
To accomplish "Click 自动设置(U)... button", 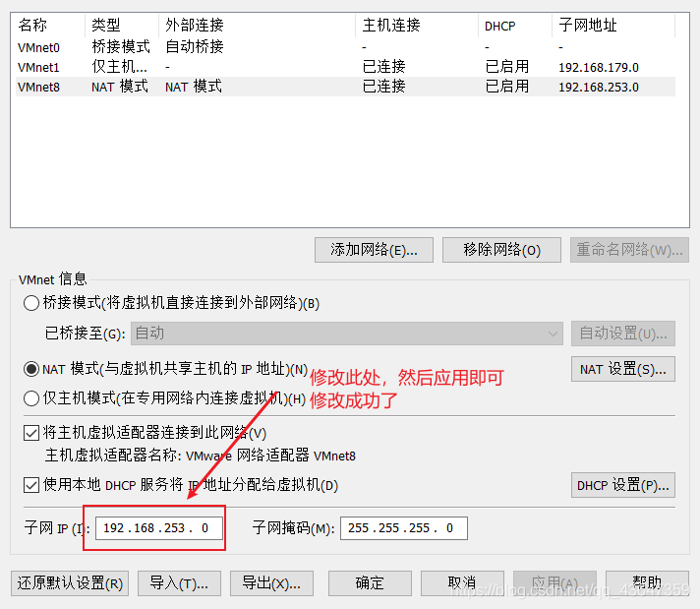I will coord(623,334).
